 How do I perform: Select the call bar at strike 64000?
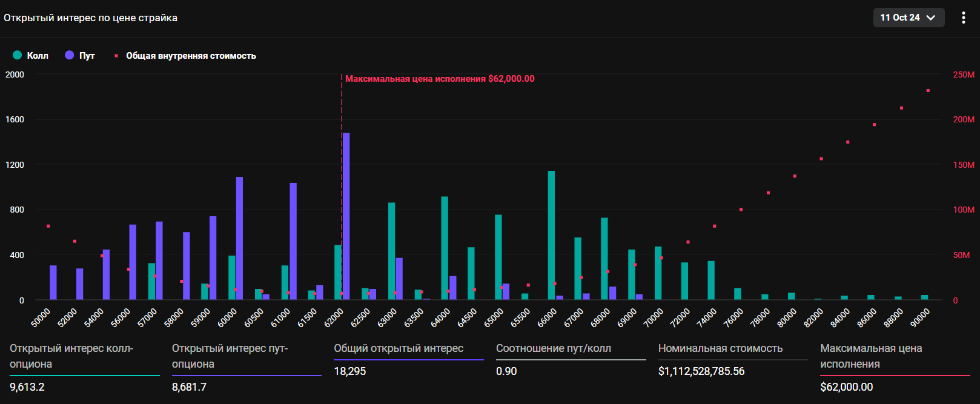(445, 248)
